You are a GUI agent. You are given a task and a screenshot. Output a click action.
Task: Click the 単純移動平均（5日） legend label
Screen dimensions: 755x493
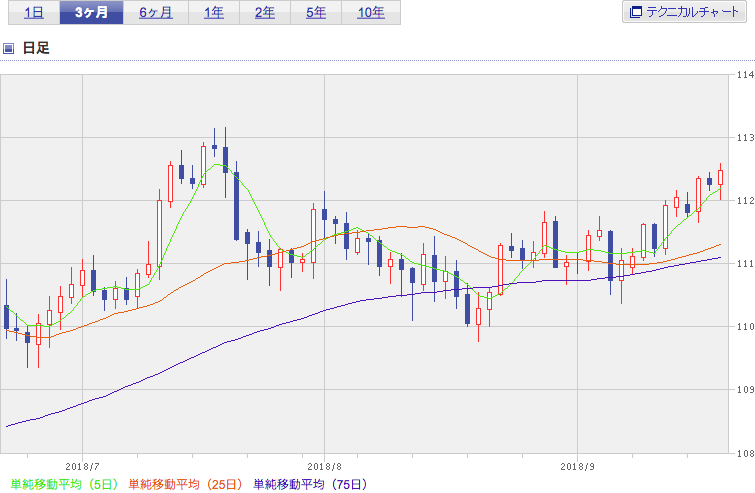coord(64,484)
